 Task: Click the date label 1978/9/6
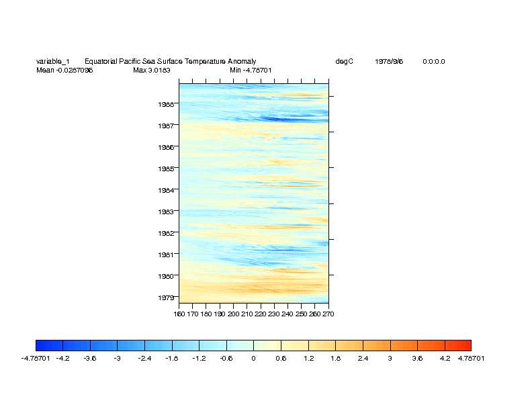tap(390, 62)
